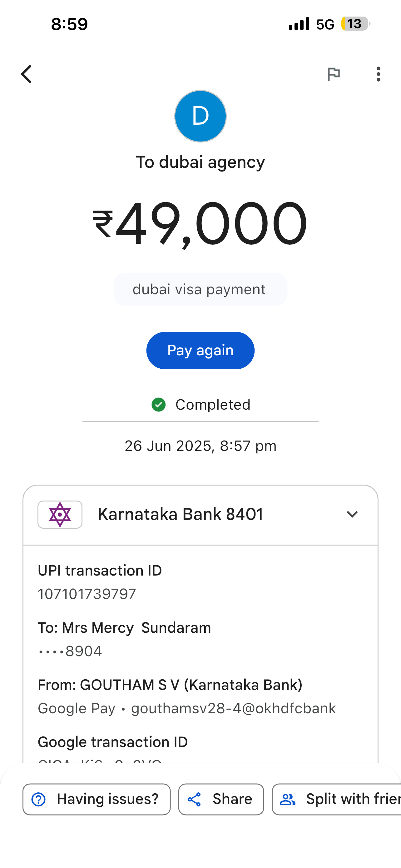Tap the gouthamsv28-4@okhdfcbank UPI address
Viewport: 401px width, 868px height.
(x=233, y=708)
